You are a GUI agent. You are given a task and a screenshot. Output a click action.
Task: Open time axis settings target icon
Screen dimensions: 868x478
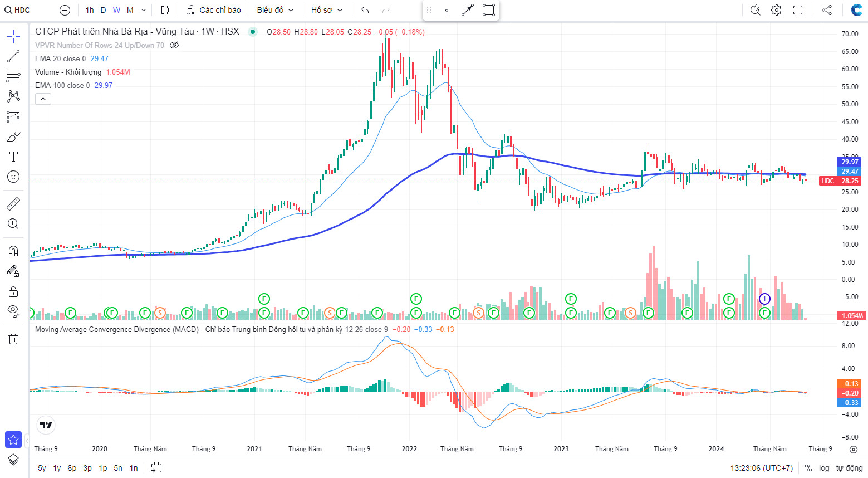(x=854, y=449)
